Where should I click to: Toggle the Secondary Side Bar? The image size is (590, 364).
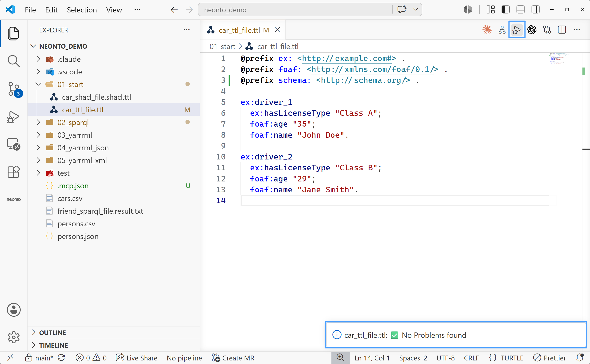pos(535,10)
